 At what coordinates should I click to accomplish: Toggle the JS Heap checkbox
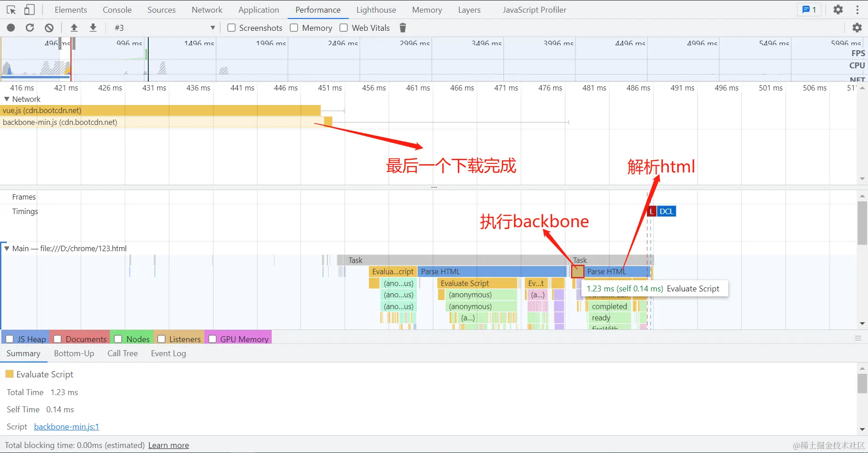click(9, 339)
